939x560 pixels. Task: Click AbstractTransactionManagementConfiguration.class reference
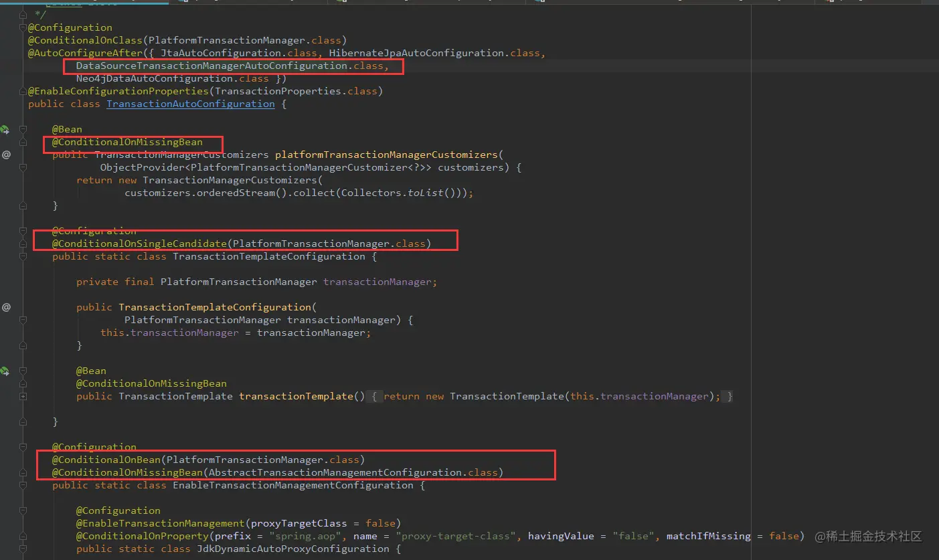click(353, 472)
